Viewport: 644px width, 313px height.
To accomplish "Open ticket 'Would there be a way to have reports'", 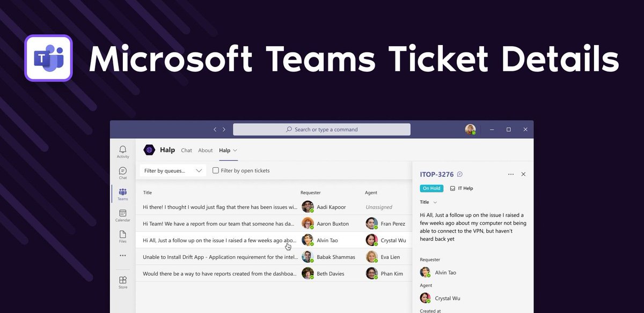I will (x=219, y=273).
